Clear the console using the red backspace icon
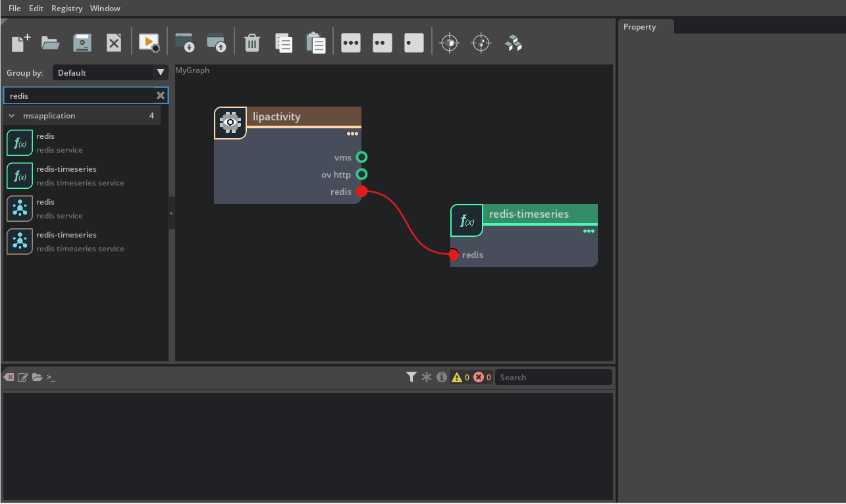 [x=9, y=377]
